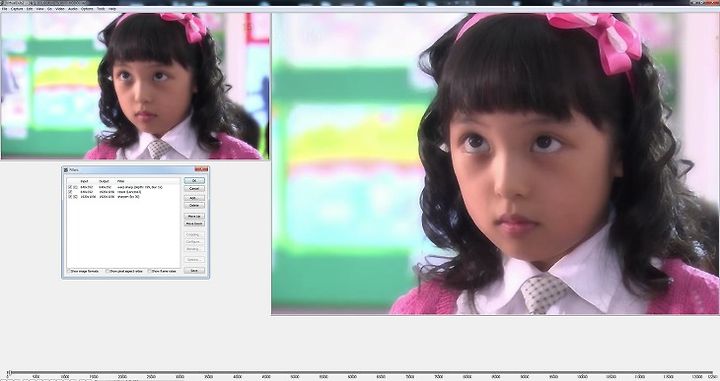The image size is (720, 381).
Task: Click the Save button in Filters dialog
Action: coord(194,271)
